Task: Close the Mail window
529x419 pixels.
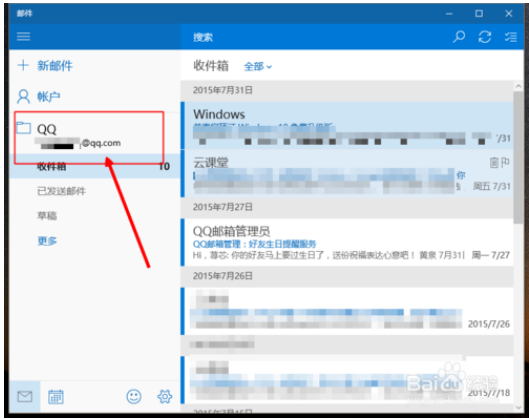Action: click(x=509, y=14)
